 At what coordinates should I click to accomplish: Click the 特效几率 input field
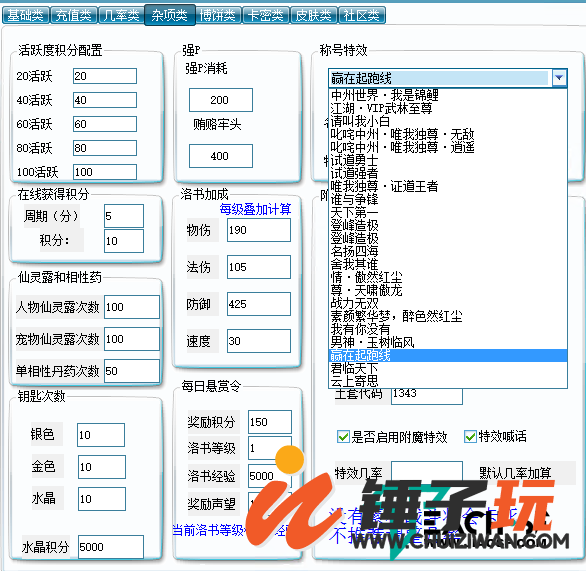pos(427,472)
